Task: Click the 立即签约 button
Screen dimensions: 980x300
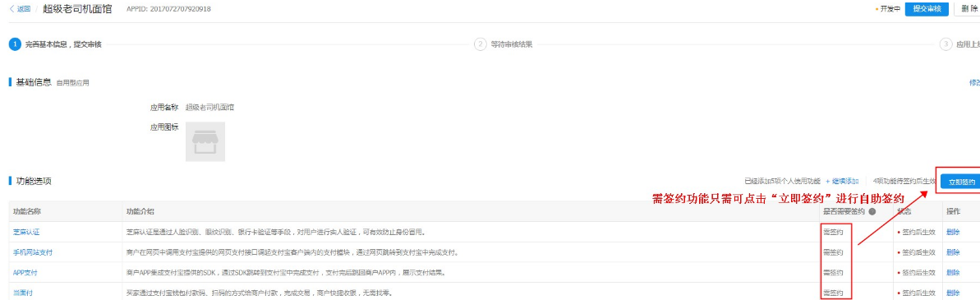Action: [961, 182]
